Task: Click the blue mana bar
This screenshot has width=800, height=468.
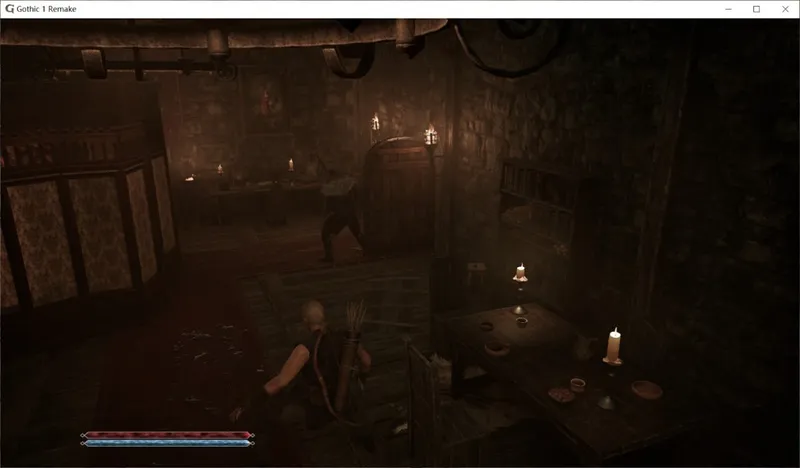Action: [x=167, y=444]
